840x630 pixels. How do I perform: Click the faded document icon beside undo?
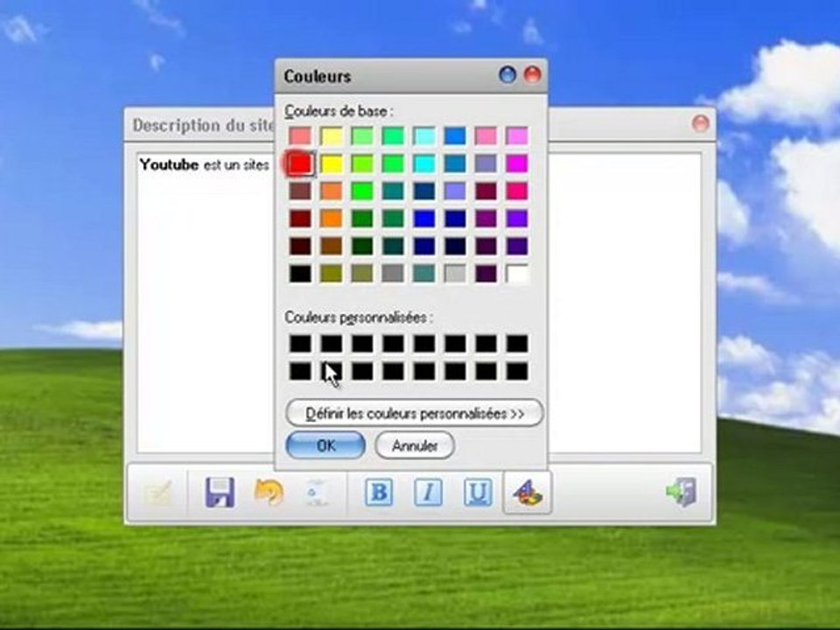pyautogui.click(x=317, y=492)
